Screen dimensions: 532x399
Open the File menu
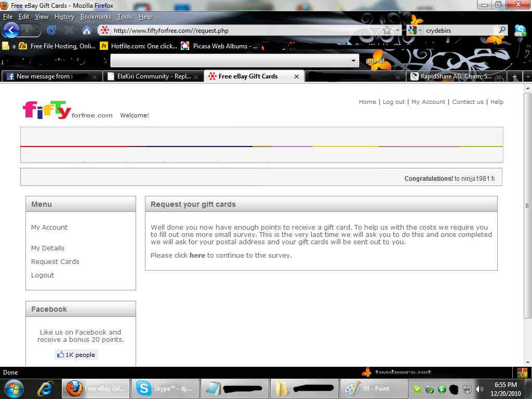coord(7,17)
